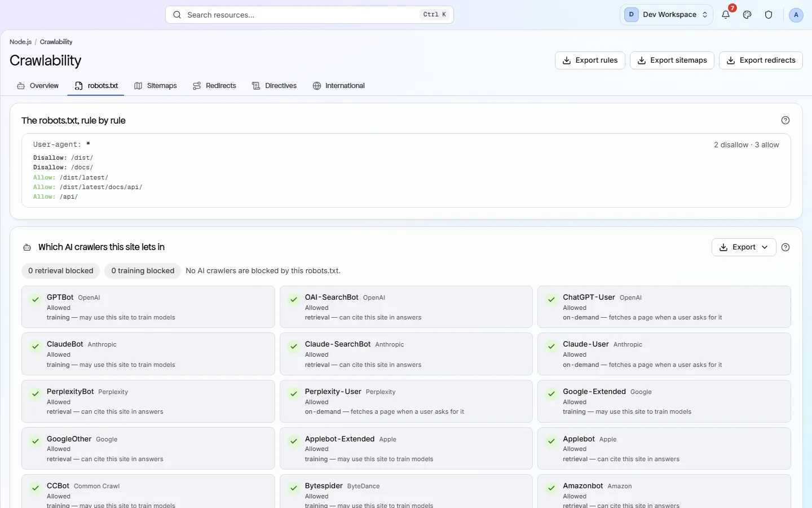Click 'No AI crawlers are blocked' message

pos(263,271)
